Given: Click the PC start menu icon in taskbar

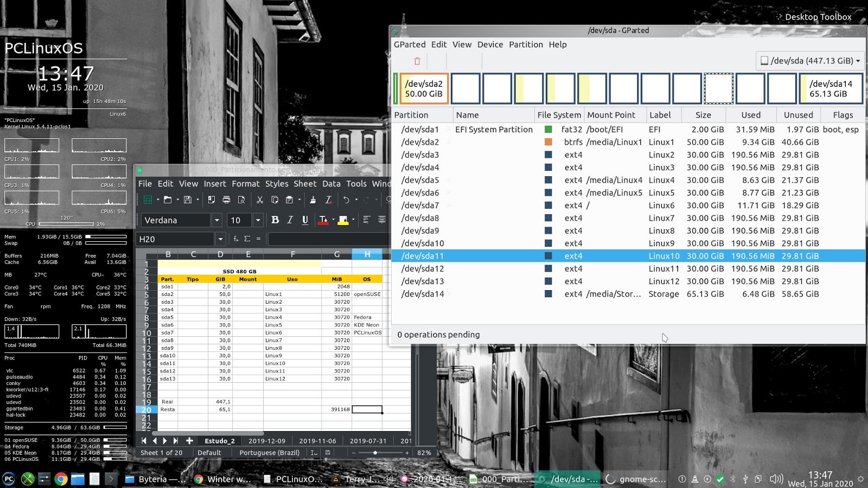Looking at the screenshot, I should pyautogui.click(x=9, y=479).
